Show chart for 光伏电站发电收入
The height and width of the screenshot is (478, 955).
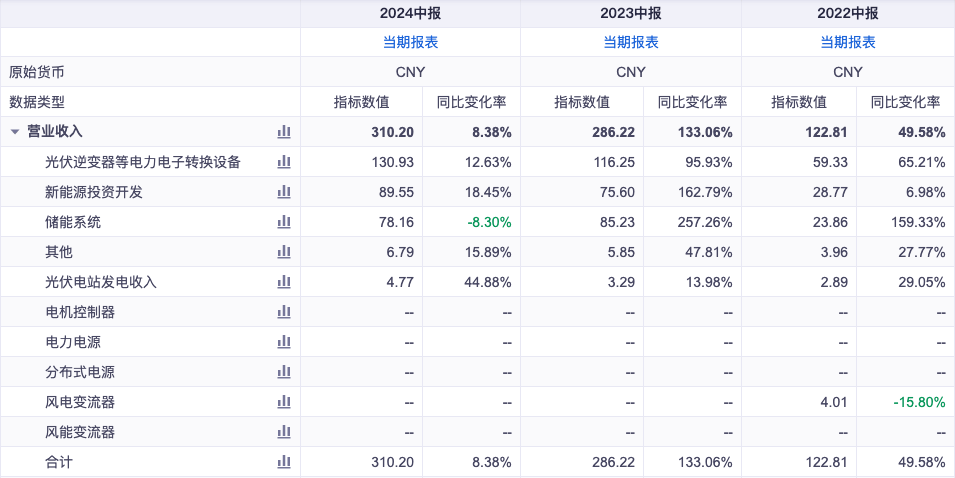[284, 282]
